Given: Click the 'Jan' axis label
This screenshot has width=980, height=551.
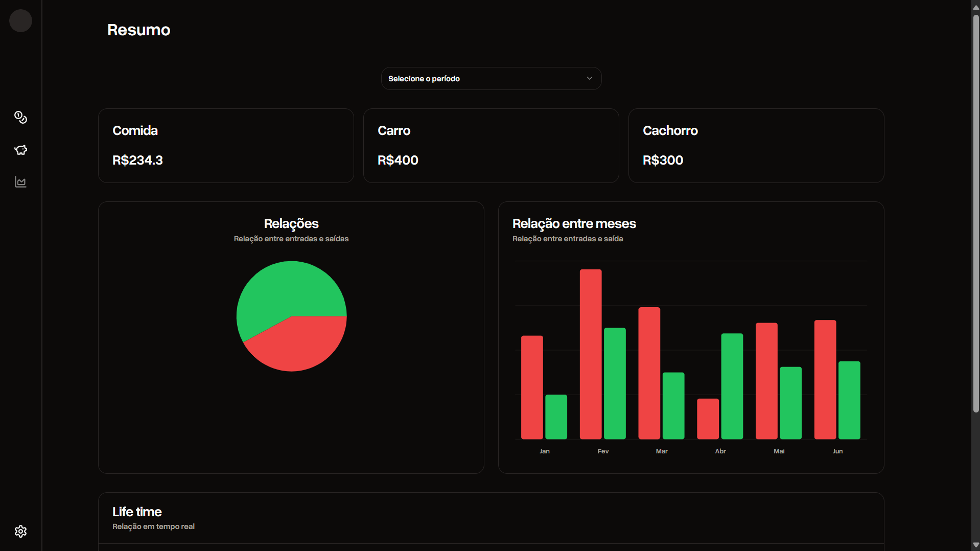Looking at the screenshot, I should tap(545, 451).
